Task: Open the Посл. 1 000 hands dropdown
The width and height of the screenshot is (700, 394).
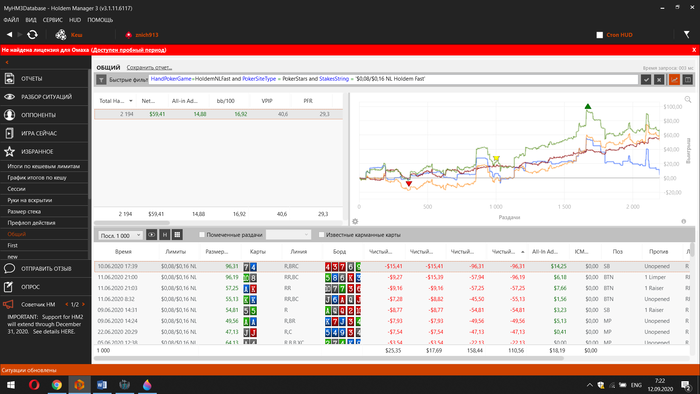Action: 120,235
